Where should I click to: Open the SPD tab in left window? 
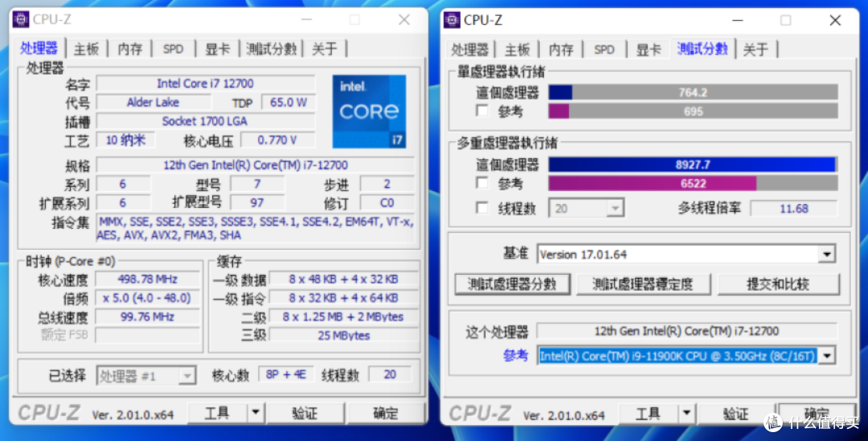click(173, 49)
